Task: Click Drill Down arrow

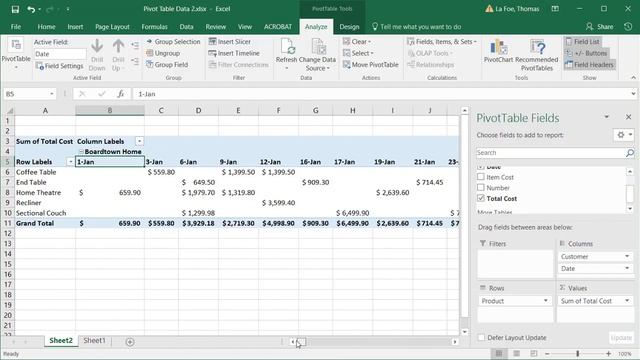Action: tap(97, 55)
